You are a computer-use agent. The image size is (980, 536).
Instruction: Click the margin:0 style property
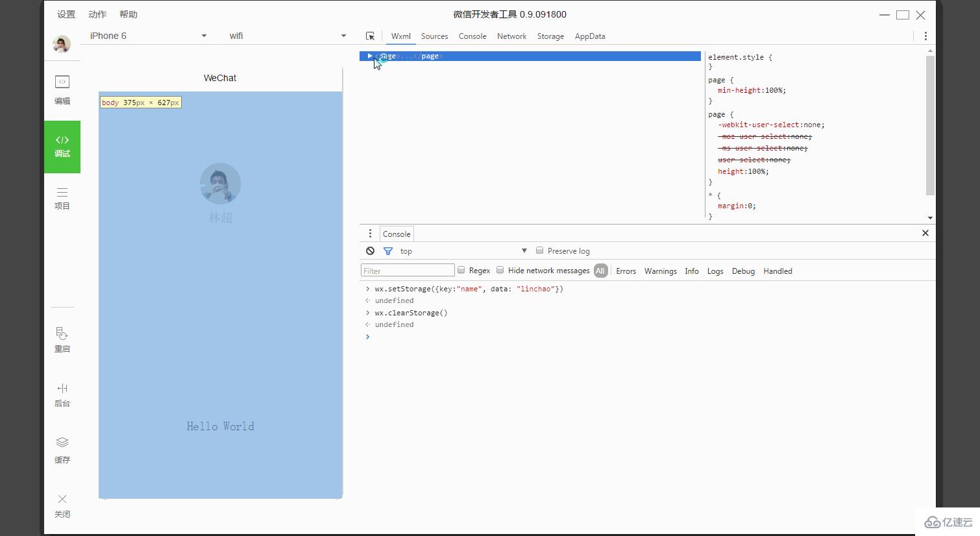tap(737, 206)
